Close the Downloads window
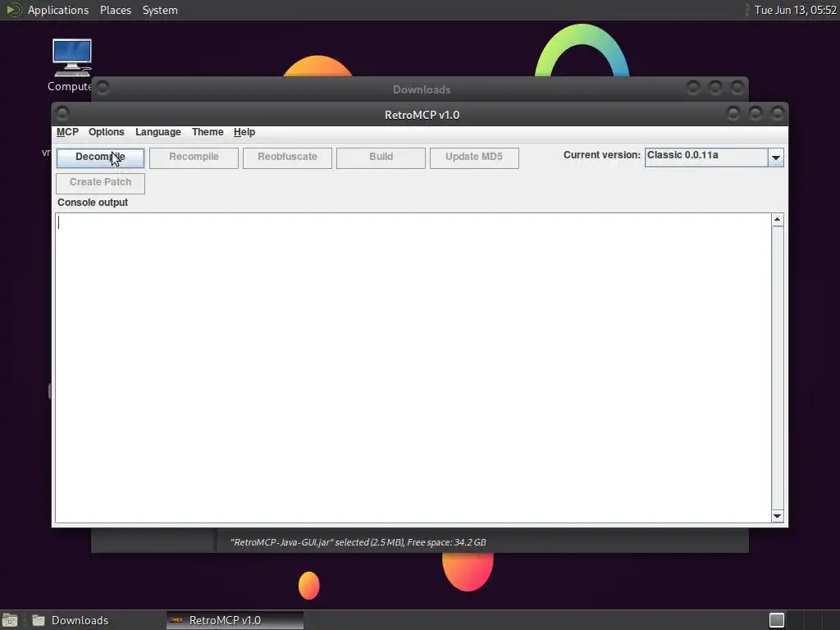840x630 pixels. point(737,87)
